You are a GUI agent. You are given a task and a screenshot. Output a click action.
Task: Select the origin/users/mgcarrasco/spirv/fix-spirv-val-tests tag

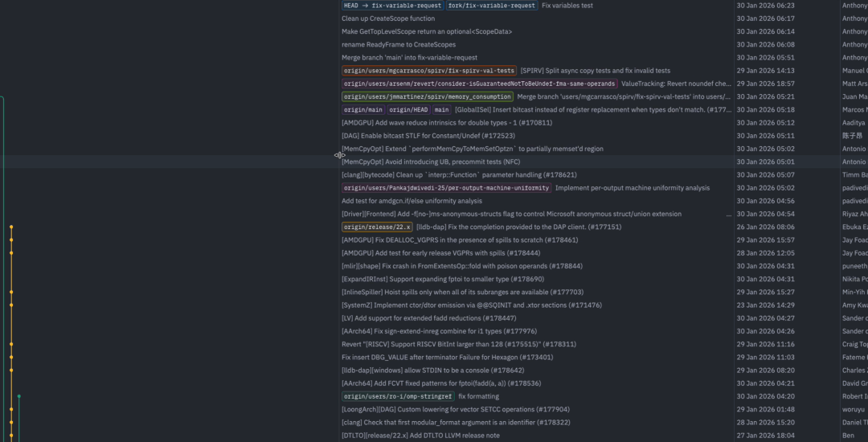pos(429,71)
